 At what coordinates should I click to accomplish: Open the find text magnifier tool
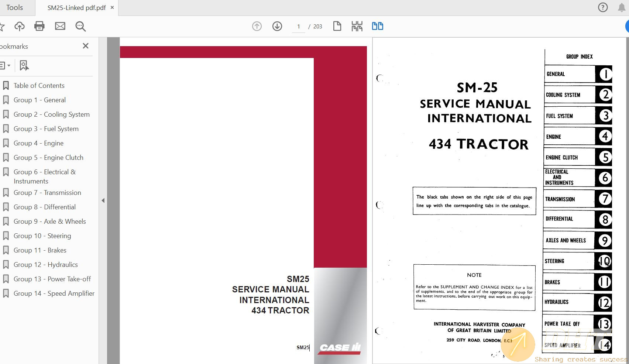click(x=80, y=26)
